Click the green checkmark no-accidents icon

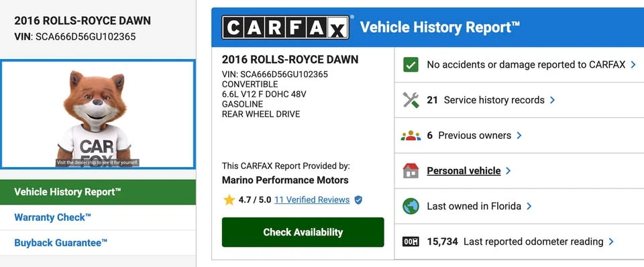(x=411, y=64)
